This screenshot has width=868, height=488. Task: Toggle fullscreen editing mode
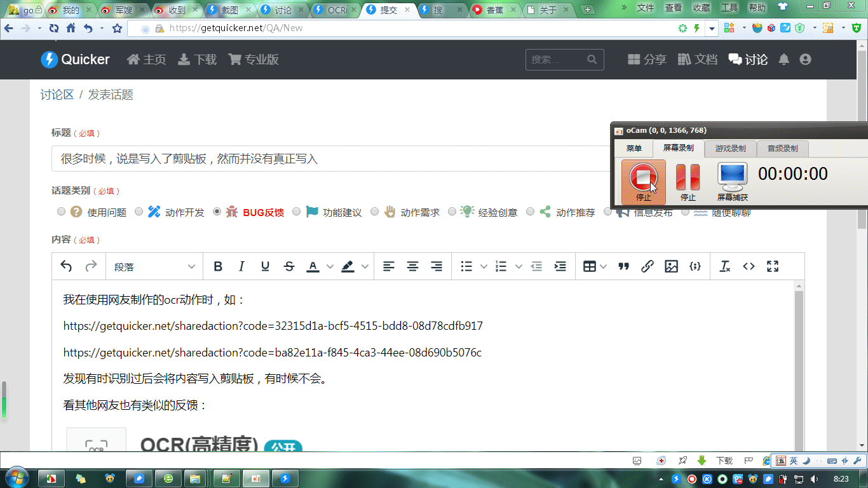tap(772, 266)
